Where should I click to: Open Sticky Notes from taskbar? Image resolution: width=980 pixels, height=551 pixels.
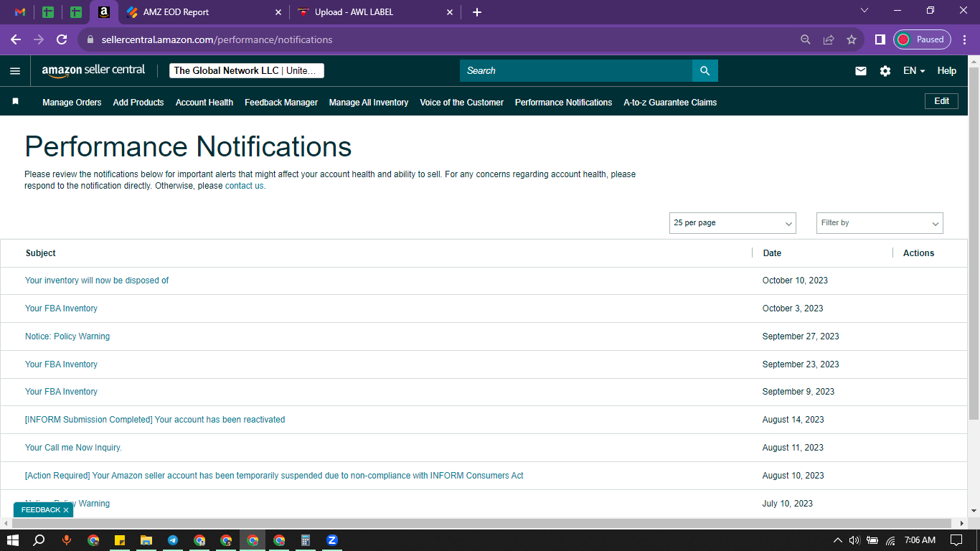[120, 540]
